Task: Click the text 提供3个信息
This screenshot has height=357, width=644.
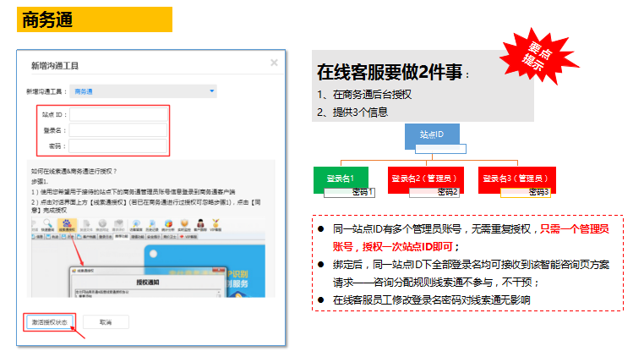Action: (x=360, y=112)
